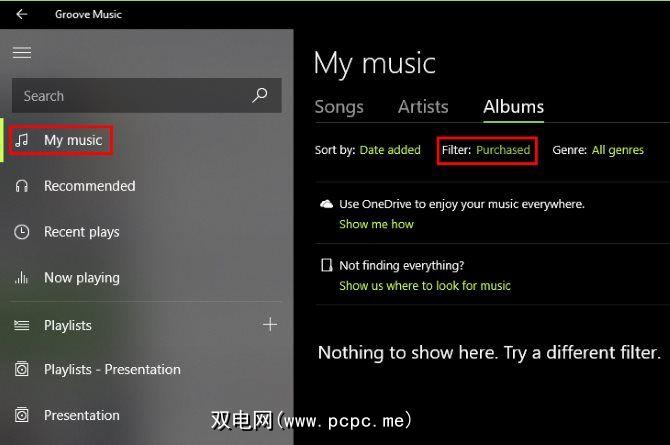This screenshot has height=445, width=670.
Task: Click the headphones icon beside Recommended
Action: [22, 186]
